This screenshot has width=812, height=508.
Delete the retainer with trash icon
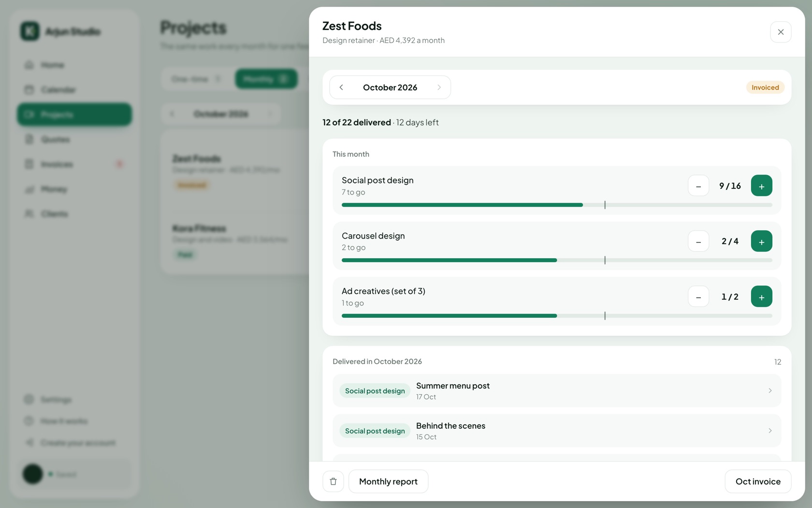click(333, 481)
